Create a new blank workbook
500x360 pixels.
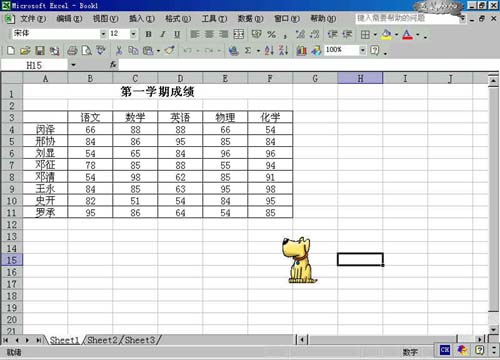pyautogui.click(x=11, y=50)
